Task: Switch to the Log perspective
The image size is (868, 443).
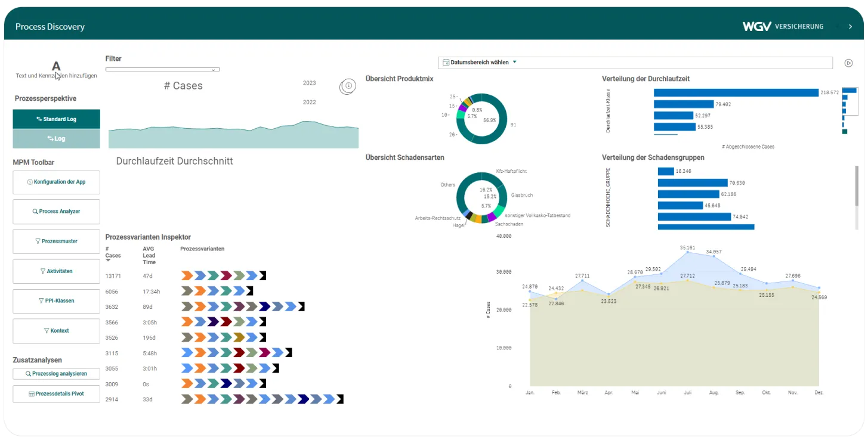Action: [x=57, y=138]
